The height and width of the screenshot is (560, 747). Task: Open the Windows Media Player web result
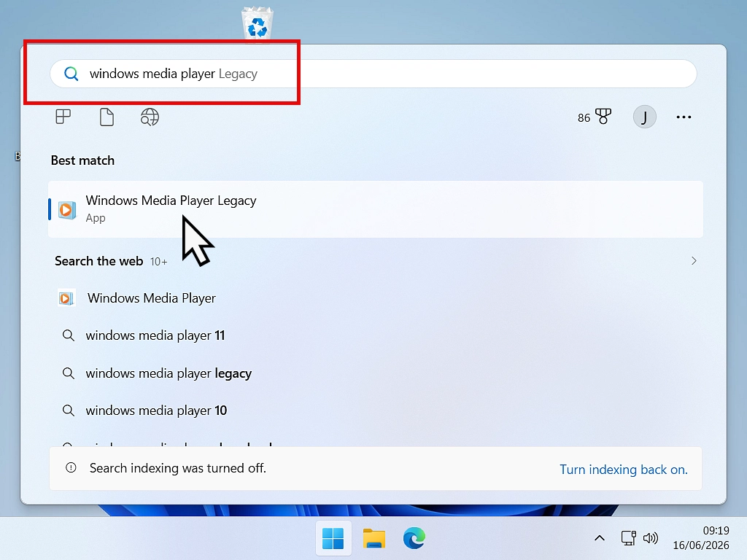click(x=152, y=298)
